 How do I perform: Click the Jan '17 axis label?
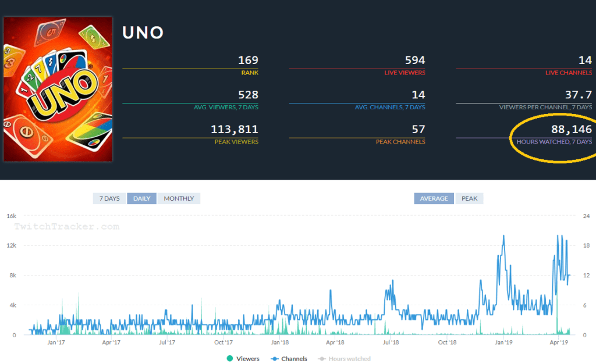point(56,342)
